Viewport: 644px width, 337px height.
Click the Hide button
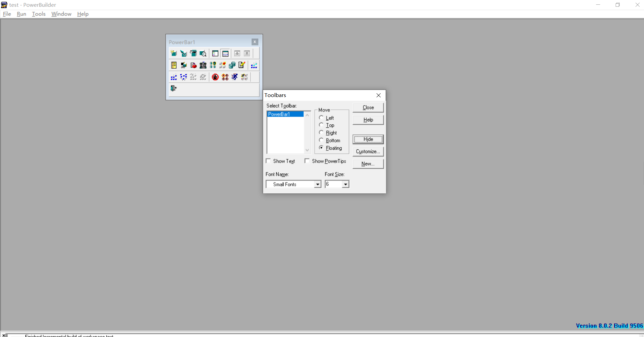[368, 139]
